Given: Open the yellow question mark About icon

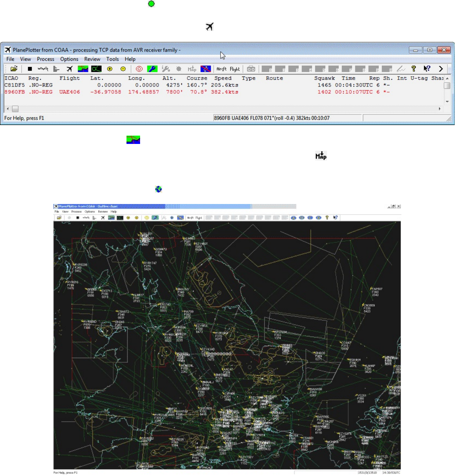Looking at the screenshot, I should coord(414,69).
